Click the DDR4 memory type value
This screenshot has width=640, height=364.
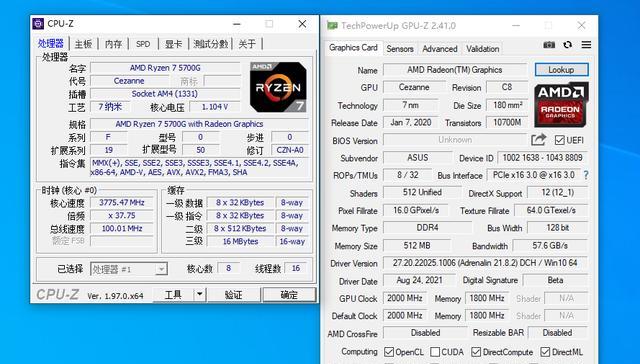tap(427, 228)
